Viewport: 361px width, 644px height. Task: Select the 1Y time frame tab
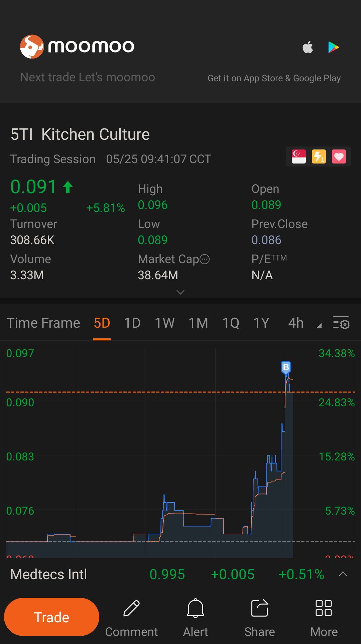tap(261, 323)
